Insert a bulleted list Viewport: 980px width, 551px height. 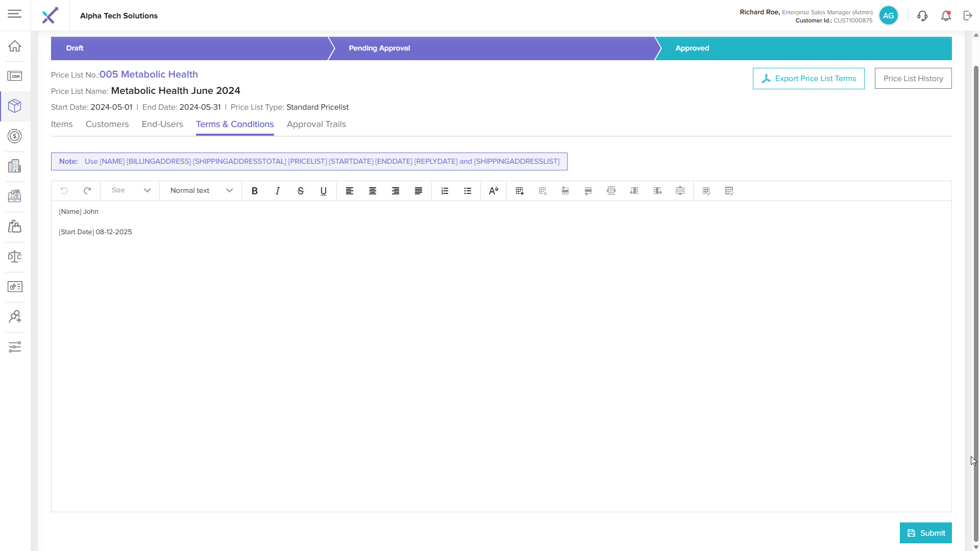click(468, 191)
